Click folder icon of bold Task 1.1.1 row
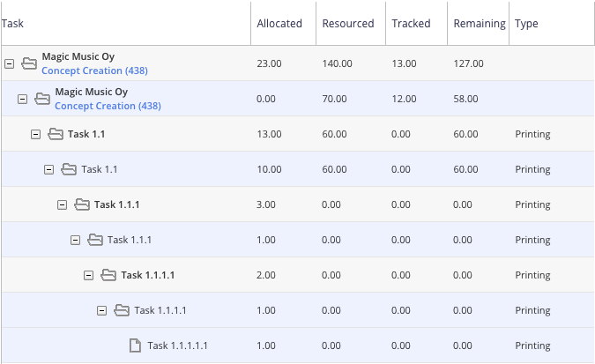Image resolution: width=595 pixels, height=364 pixels. pyautogui.click(x=82, y=204)
